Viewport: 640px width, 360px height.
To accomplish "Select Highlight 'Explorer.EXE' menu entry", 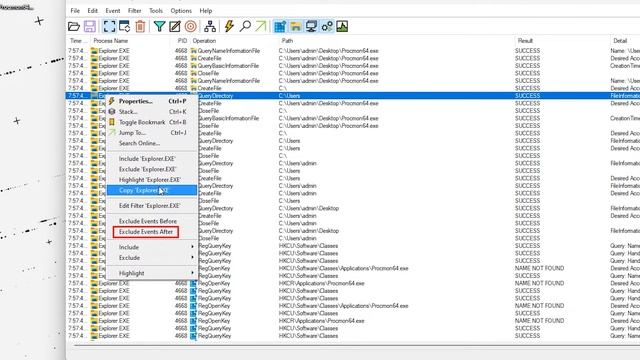I will pyautogui.click(x=152, y=180).
